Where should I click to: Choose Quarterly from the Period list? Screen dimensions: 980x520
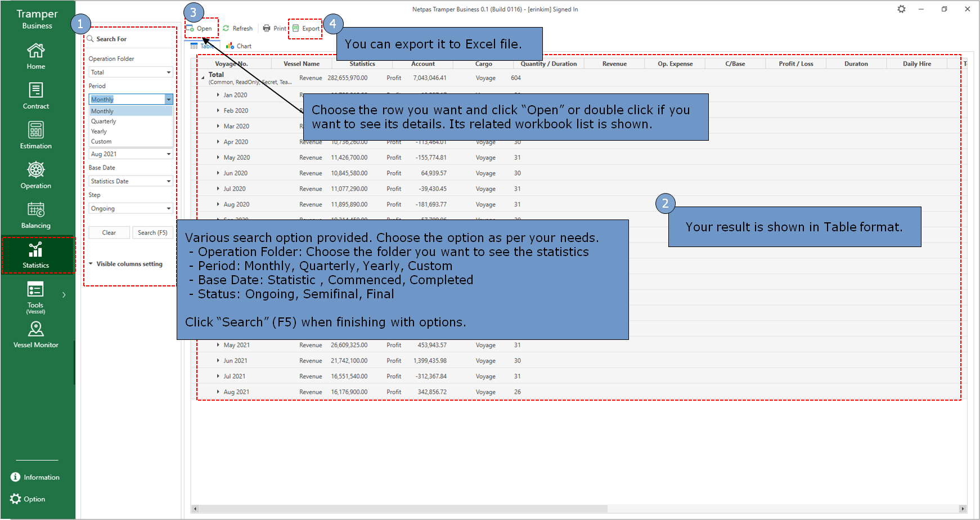104,122
